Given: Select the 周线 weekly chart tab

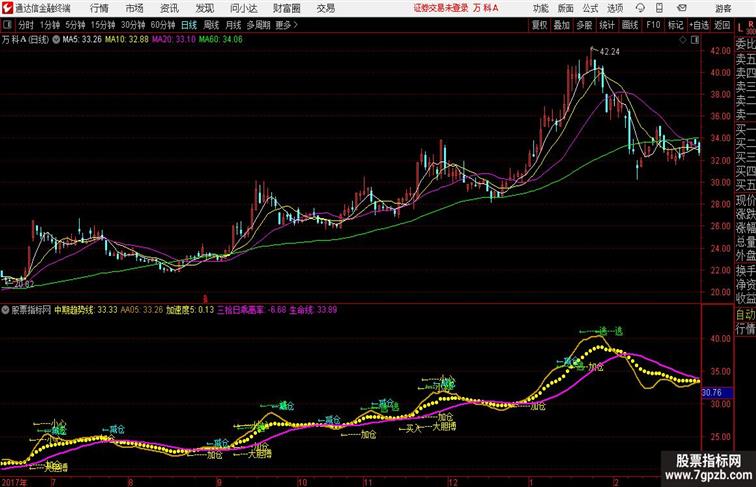Looking at the screenshot, I should click(211, 25).
